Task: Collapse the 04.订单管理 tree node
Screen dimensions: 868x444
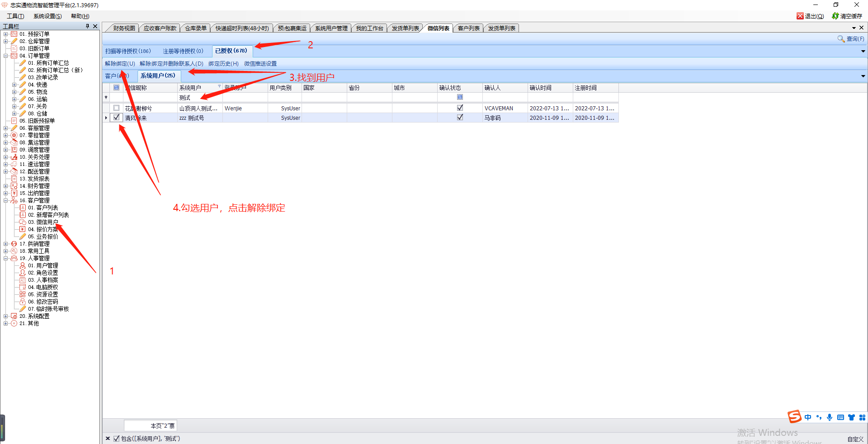Action: 5,56
